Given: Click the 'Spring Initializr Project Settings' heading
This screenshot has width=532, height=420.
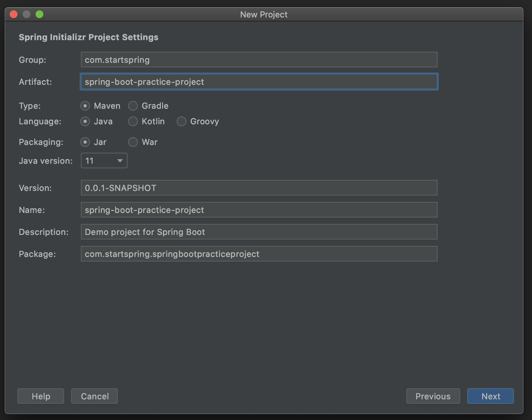Looking at the screenshot, I should [x=89, y=37].
